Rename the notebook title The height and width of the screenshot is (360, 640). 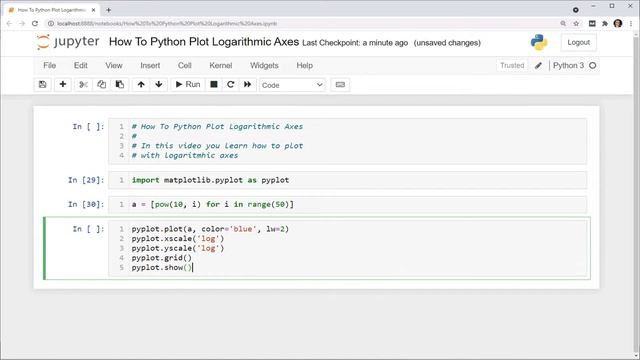click(x=204, y=42)
